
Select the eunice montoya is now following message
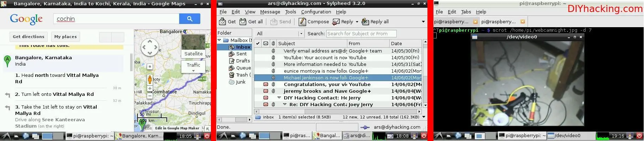[338, 71]
